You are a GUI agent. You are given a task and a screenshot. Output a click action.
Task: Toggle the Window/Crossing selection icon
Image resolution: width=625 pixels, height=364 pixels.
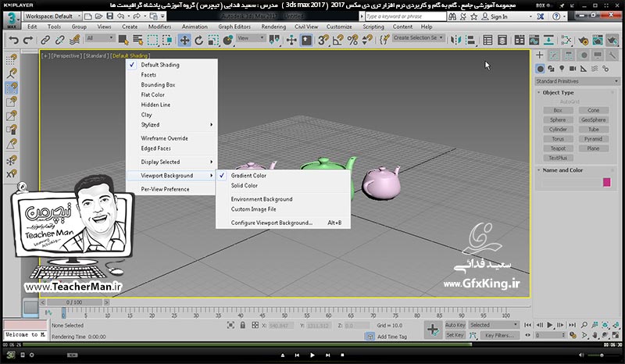[167, 41]
